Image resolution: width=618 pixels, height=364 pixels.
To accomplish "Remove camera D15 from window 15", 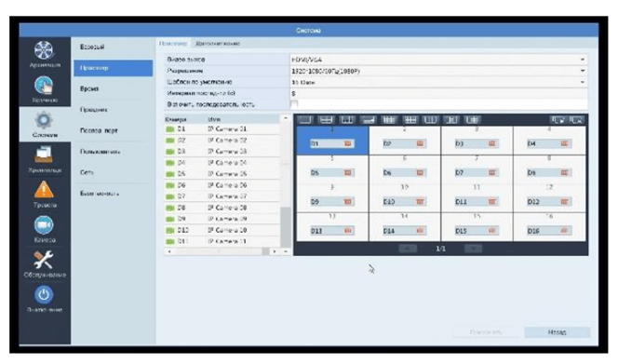I will tap(491, 231).
